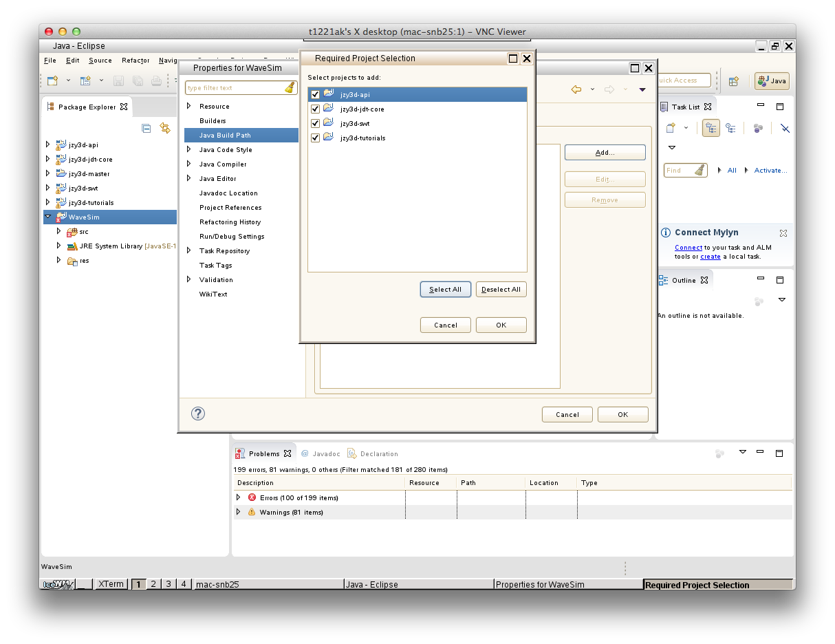Expand the Java Compiler properties category

pyautogui.click(x=189, y=164)
